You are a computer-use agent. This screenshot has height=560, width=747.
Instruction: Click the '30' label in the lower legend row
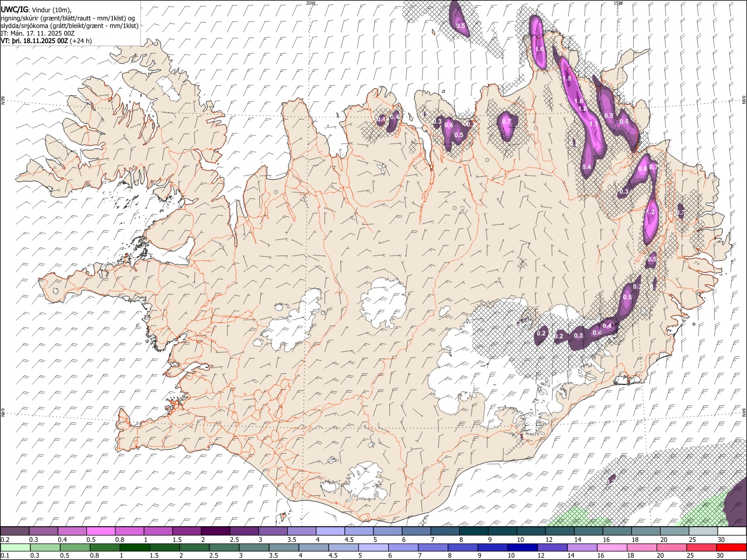click(x=721, y=555)
